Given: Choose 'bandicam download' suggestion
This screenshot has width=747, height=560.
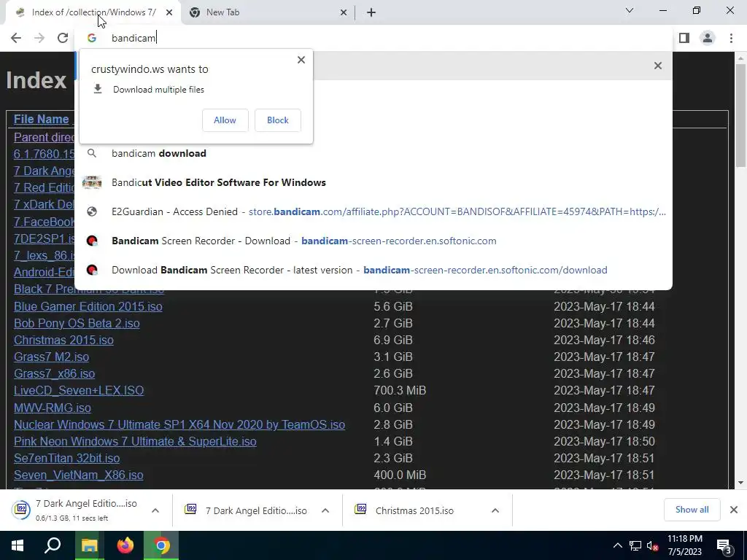Looking at the screenshot, I should tap(373, 153).
